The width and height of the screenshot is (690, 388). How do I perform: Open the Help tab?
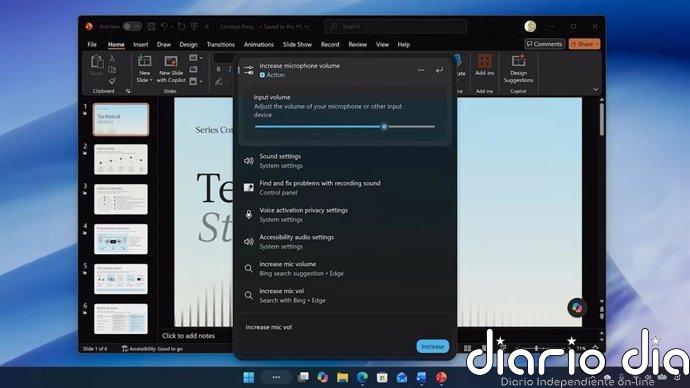(x=404, y=44)
